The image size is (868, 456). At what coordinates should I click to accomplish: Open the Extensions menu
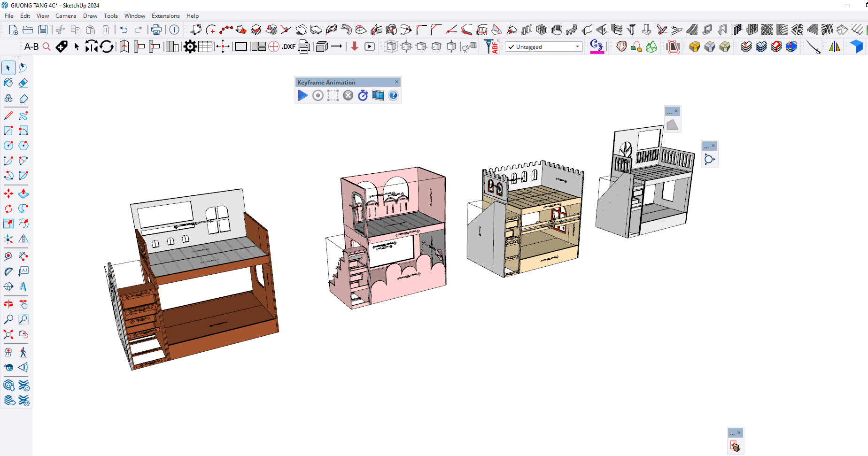(x=165, y=15)
